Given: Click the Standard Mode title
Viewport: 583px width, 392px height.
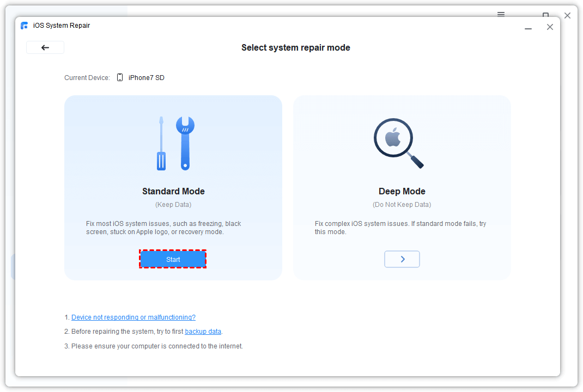Looking at the screenshot, I should (x=173, y=191).
